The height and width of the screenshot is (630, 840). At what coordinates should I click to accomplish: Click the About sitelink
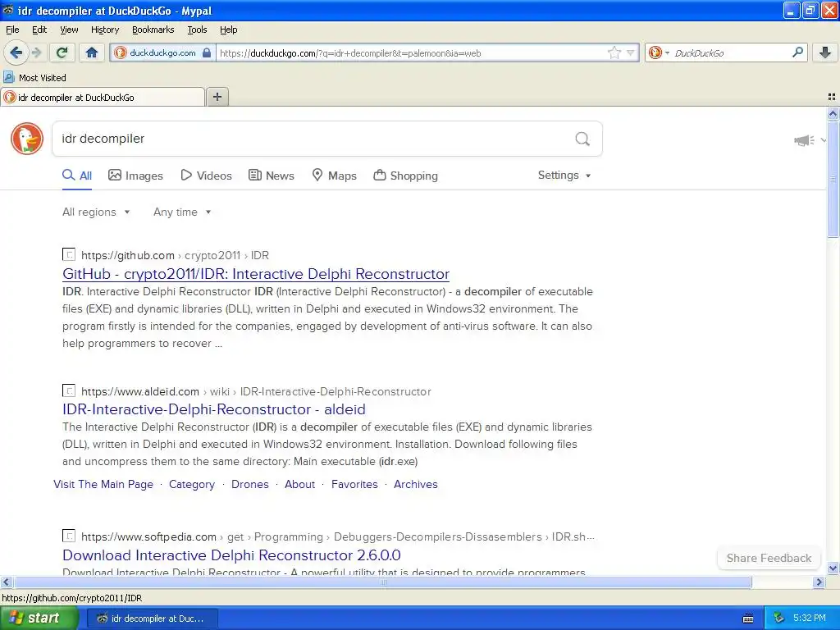pyautogui.click(x=299, y=484)
